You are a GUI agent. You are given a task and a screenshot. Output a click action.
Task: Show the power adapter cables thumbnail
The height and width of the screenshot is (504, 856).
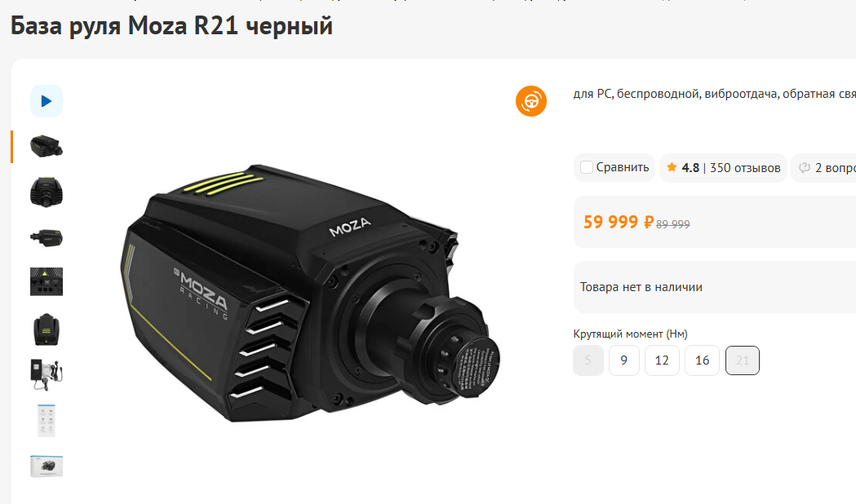47,374
